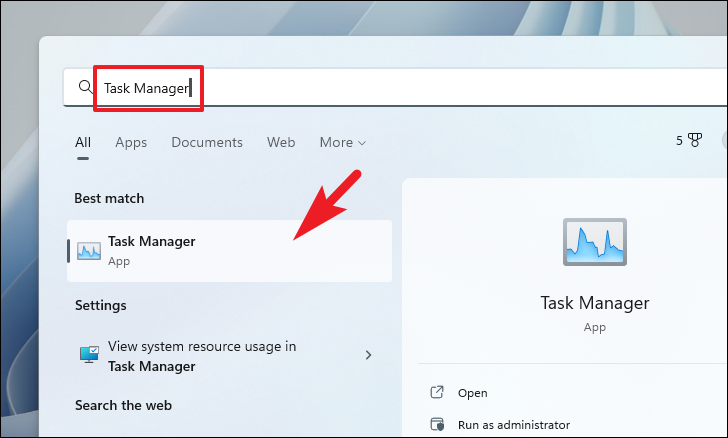
Task: Switch to the Documents filter tab
Action: 207,142
